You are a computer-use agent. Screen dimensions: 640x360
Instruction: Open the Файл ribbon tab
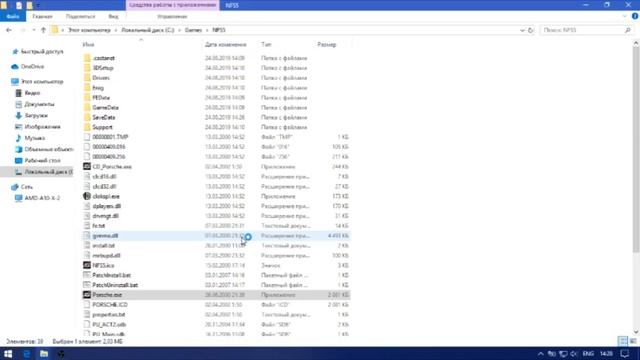click(13, 16)
